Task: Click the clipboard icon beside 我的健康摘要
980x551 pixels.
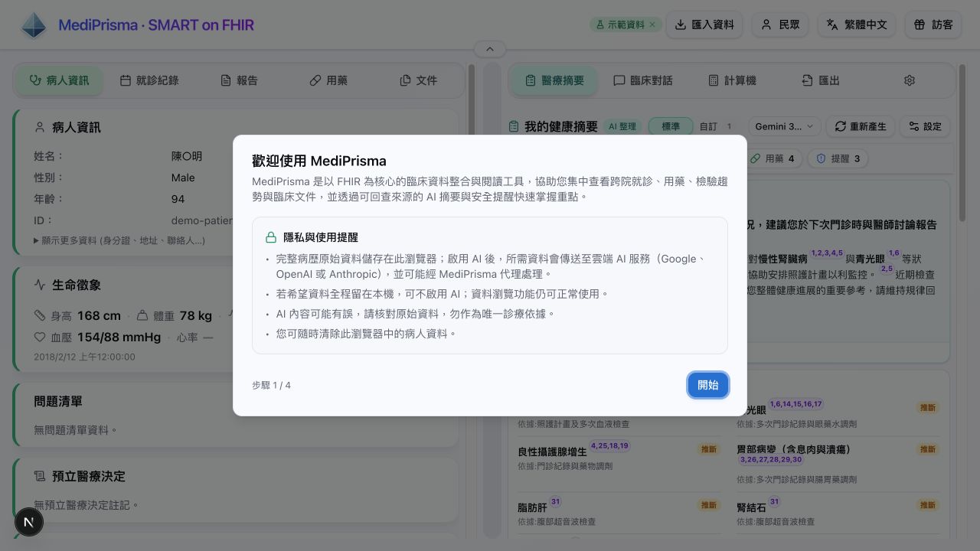Action: (x=514, y=126)
